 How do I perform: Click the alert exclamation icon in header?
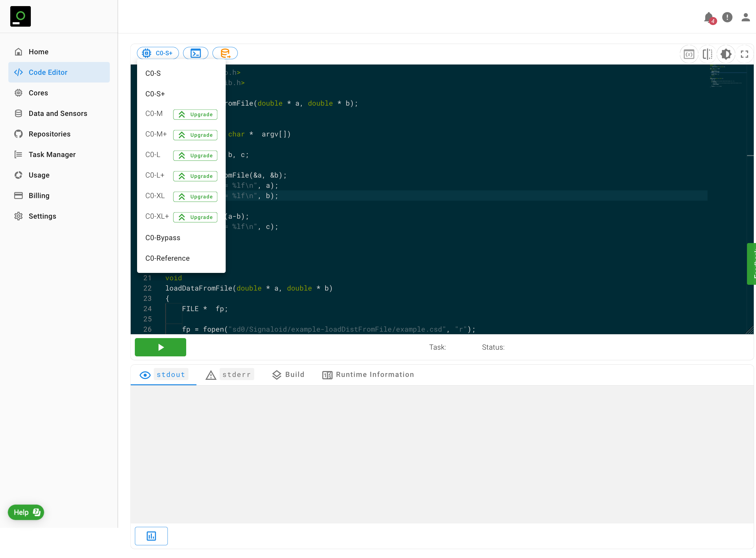coord(727,17)
